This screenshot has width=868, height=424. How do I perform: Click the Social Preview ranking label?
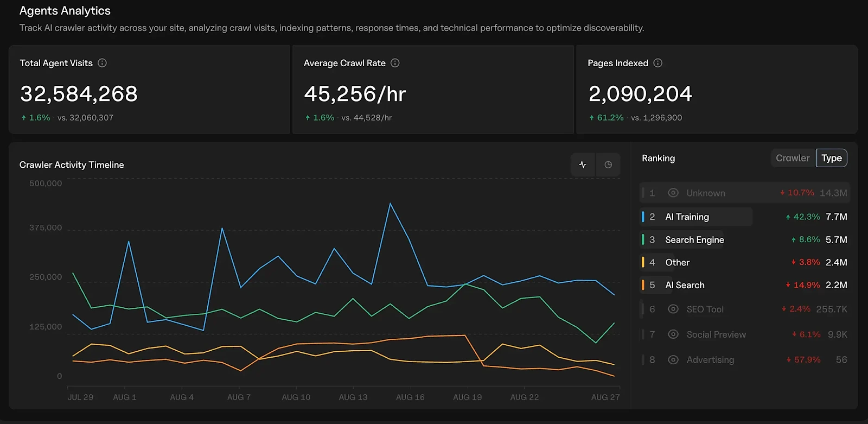coord(716,334)
